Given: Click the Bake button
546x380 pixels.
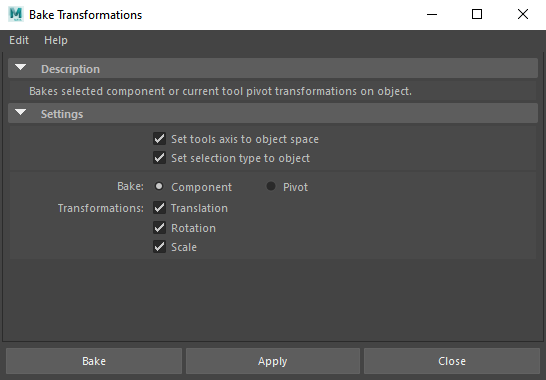Looking at the screenshot, I should (x=94, y=361).
